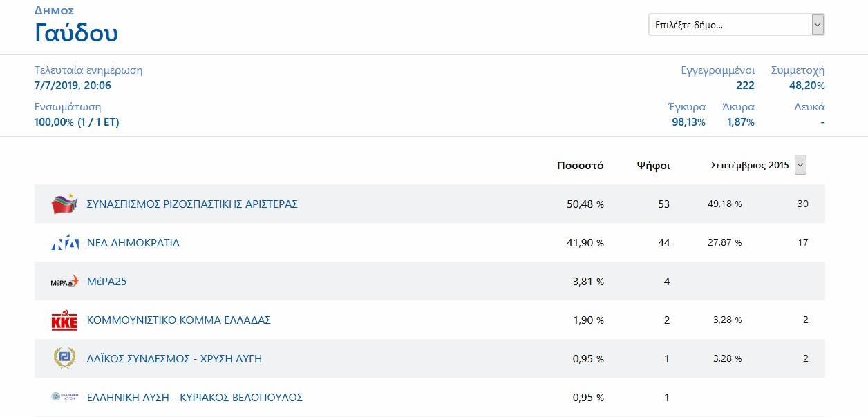Open ΣΥΝΑΣΠΙΣΜΟΣ ΡΙΖΟΣΠΑΣΤΙΚΗΣ ΑΡΙΣΤΕΡΑΣ party link
Screen dimensions: 868x417
(192, 204)
